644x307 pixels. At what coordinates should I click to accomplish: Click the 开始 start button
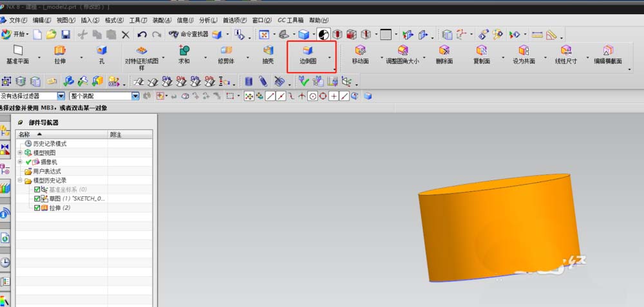pyautogui.click(x=15, y=35)
